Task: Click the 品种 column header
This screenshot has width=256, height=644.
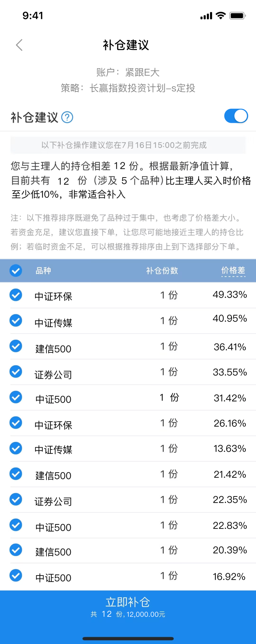Action: pyautogui.click(x=43, y=270)
